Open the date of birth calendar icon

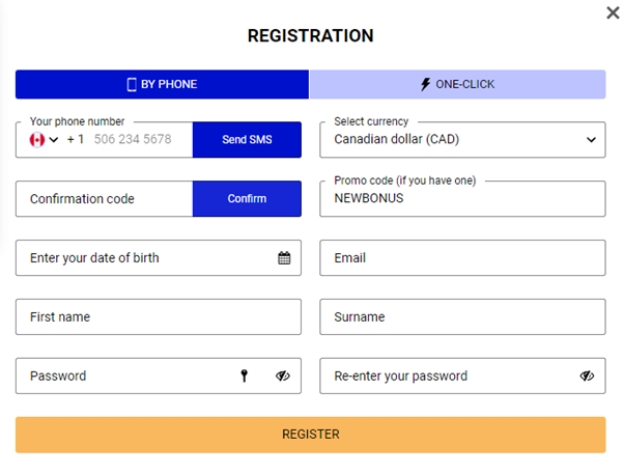pos(284,258)
